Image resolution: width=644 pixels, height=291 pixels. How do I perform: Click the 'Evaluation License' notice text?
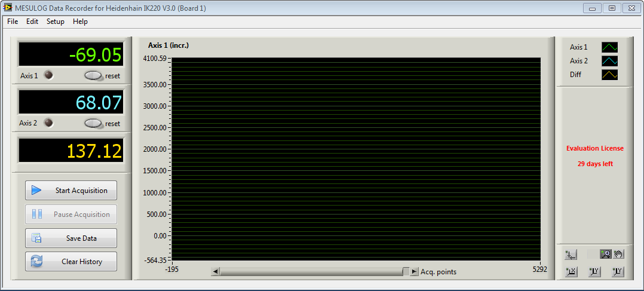(595, 148)
